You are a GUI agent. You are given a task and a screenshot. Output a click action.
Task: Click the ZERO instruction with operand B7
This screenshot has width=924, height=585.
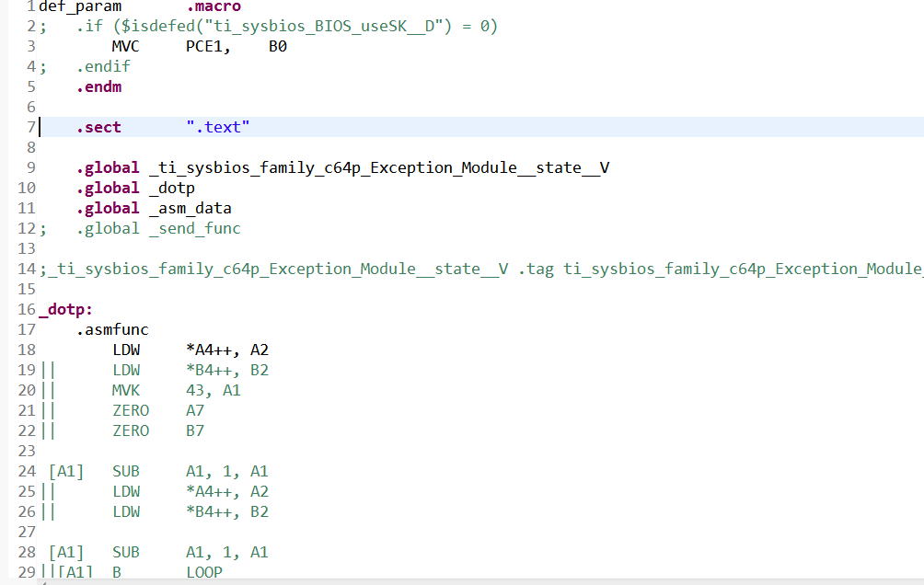click(131, 430)
